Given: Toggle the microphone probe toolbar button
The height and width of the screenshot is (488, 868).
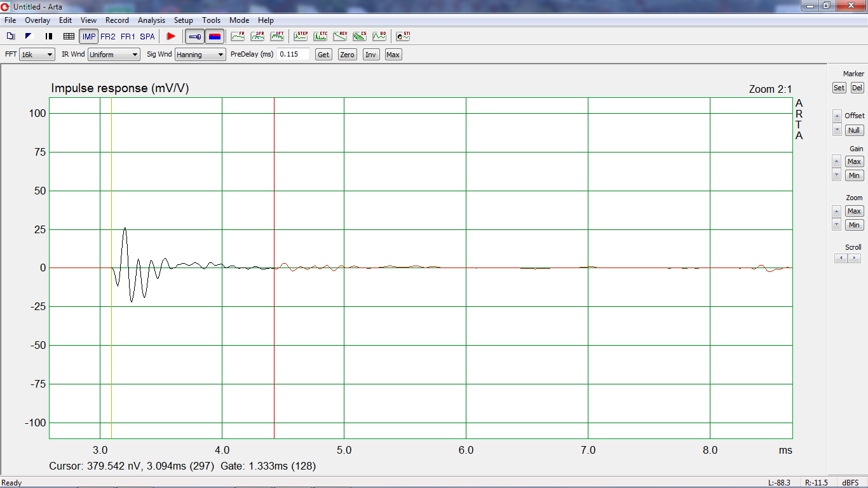Looking at the screenshot, I should (195, 36).
